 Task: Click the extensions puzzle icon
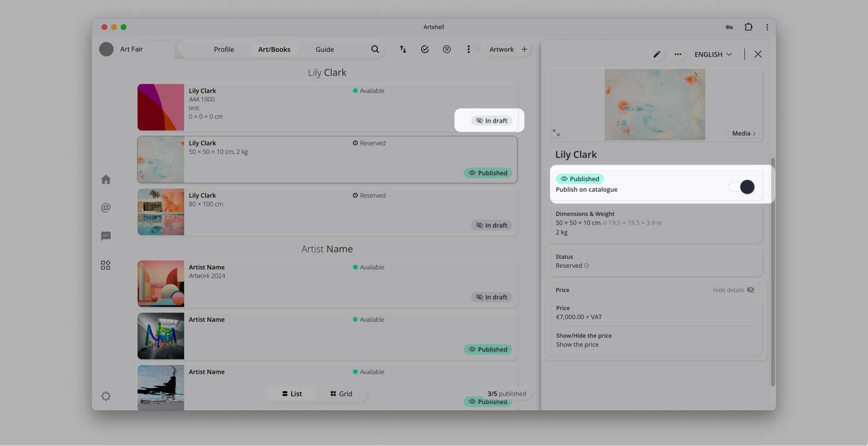(x=748, y=27)
